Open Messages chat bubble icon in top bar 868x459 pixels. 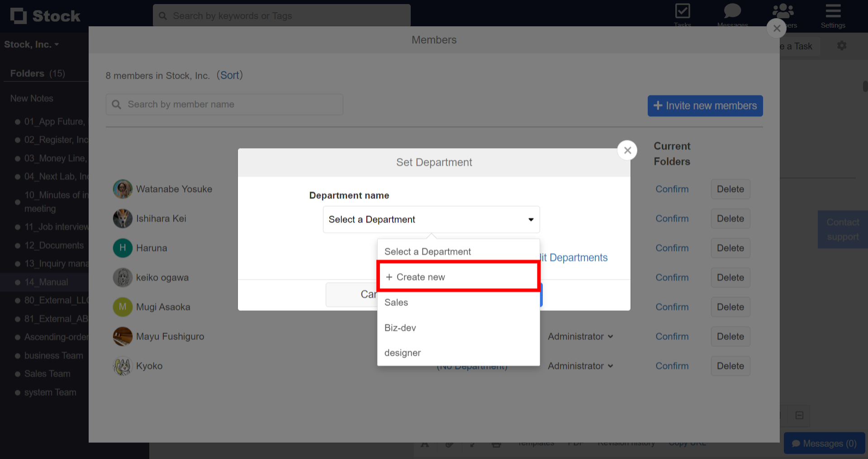tap(732, 12)
